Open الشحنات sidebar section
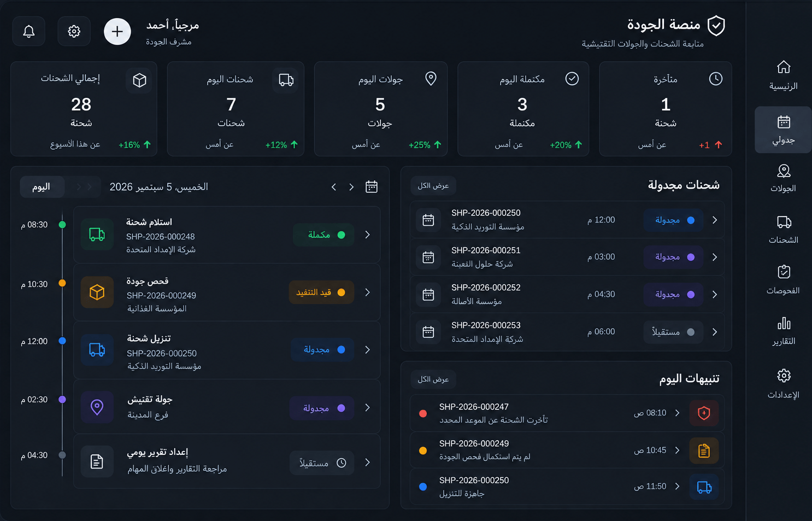This screenshot has width=812, height=521. tap(783, 229)
